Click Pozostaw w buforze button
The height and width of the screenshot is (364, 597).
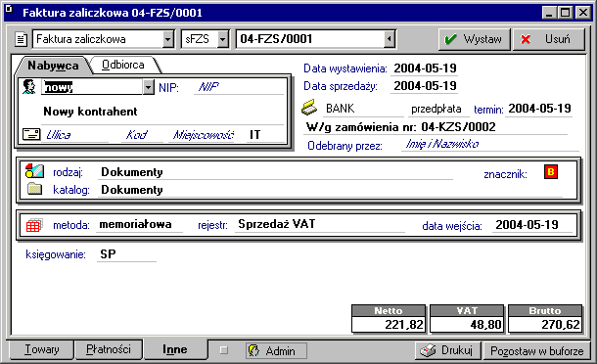tap(537, 350)
